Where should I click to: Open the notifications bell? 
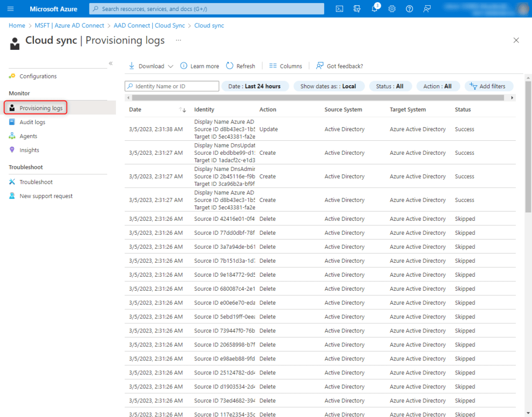[375, 8]
